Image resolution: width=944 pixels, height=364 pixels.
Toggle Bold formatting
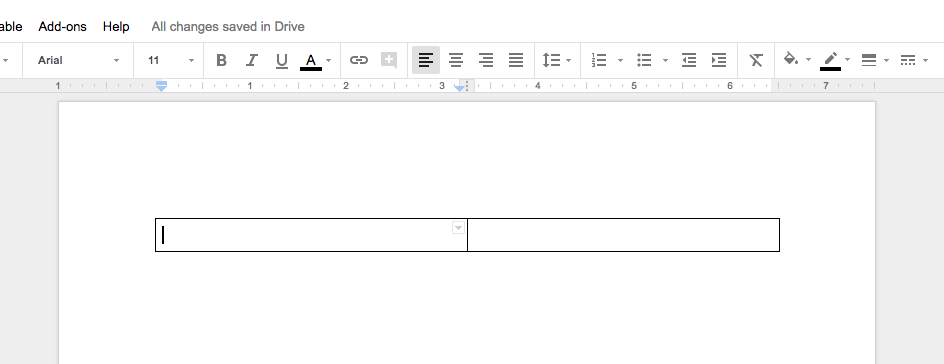click(222, 60)
